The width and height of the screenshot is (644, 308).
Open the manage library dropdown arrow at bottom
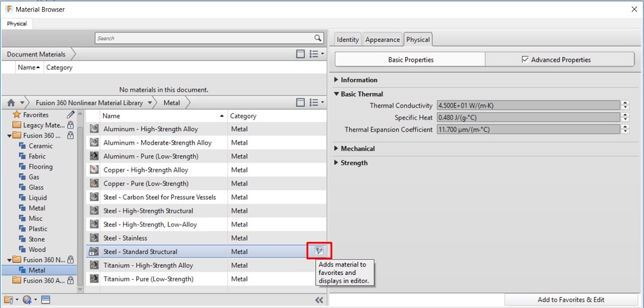(17, 300)
